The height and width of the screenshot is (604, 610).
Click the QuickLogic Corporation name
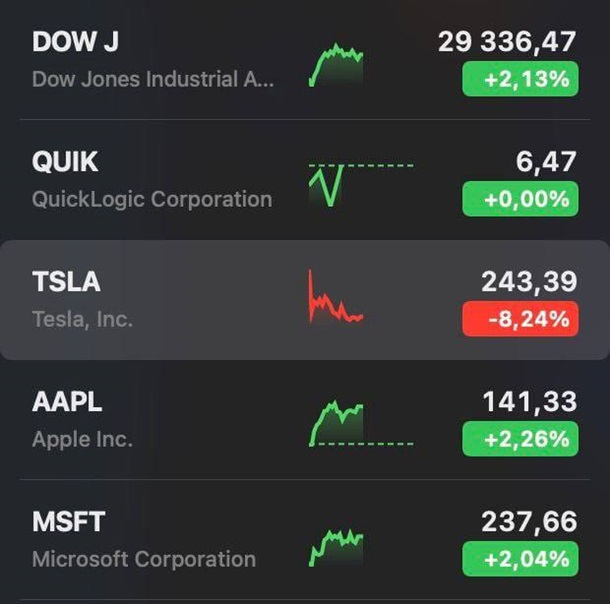(x=152, y=199)
